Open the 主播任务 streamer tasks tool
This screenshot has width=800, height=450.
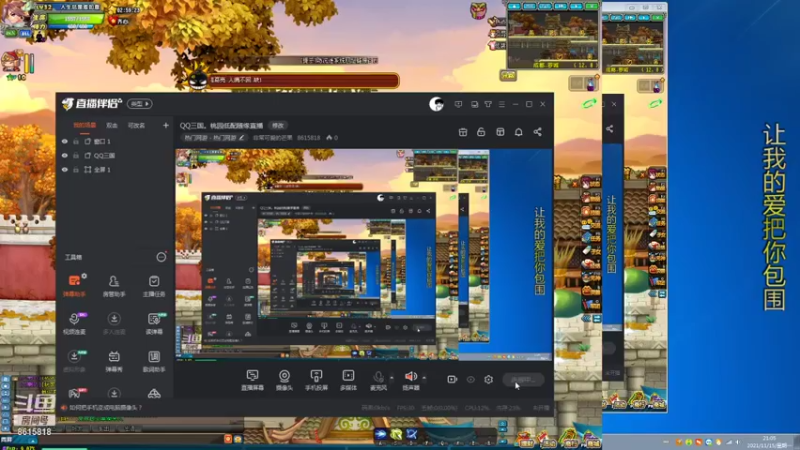[154, 286]
